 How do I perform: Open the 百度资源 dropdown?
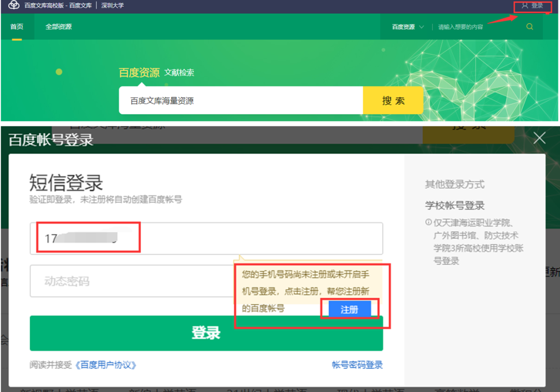click(407, 26)
